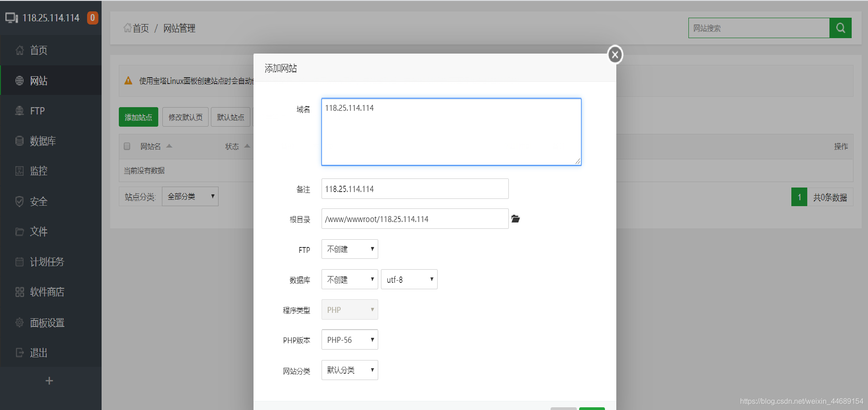Click the green 添加站点 button
Viewport: 868px width, 410px height.
[x=138, y=117]
